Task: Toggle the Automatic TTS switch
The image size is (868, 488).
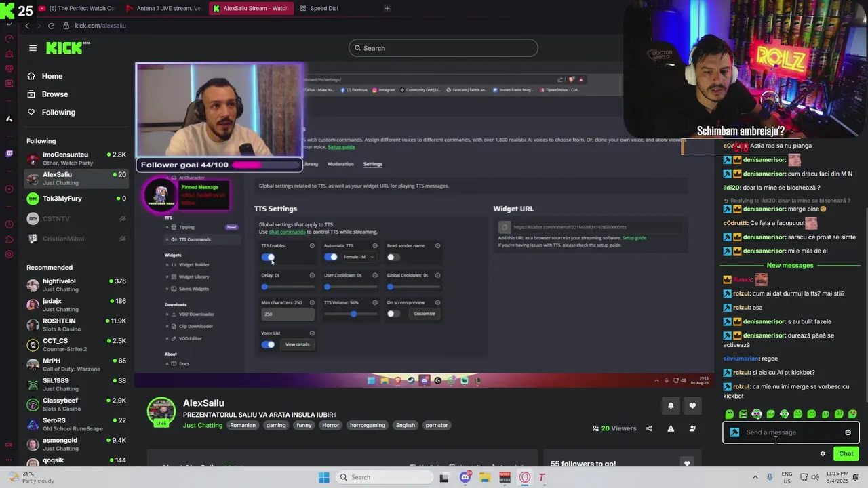Action: (x=330, y=257)
